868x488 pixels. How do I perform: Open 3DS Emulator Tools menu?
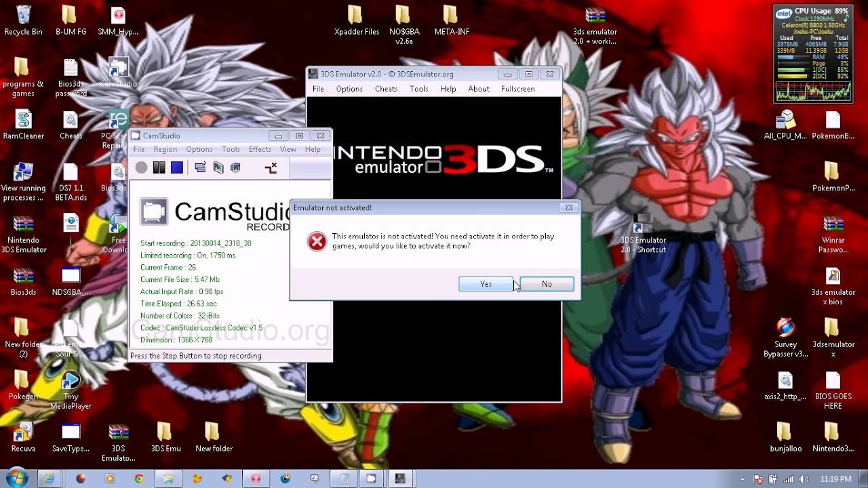[x=418, y=89]
